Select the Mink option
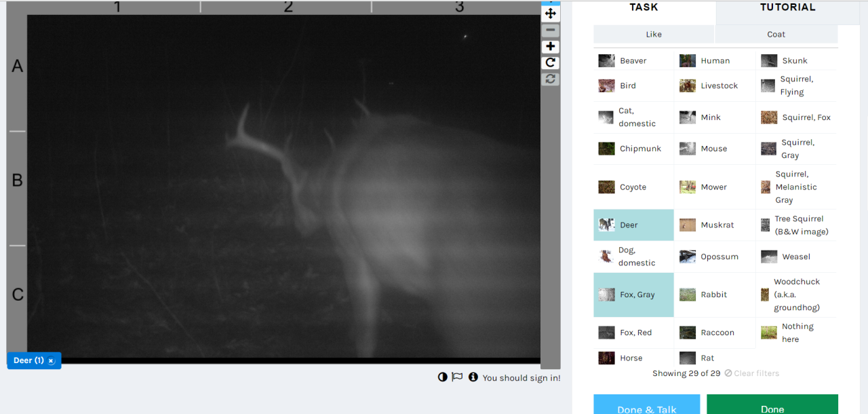Screen dimensions: 868x414 (x=715, y=117)
